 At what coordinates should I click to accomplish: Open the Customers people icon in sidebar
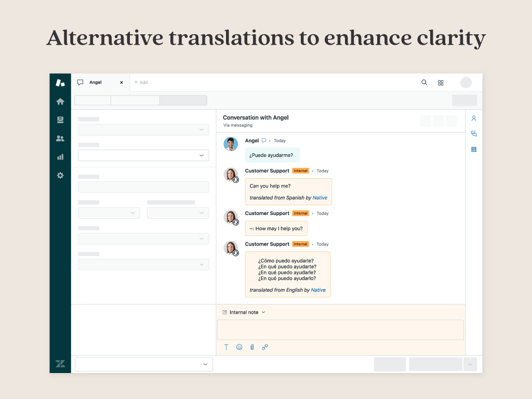60,139
